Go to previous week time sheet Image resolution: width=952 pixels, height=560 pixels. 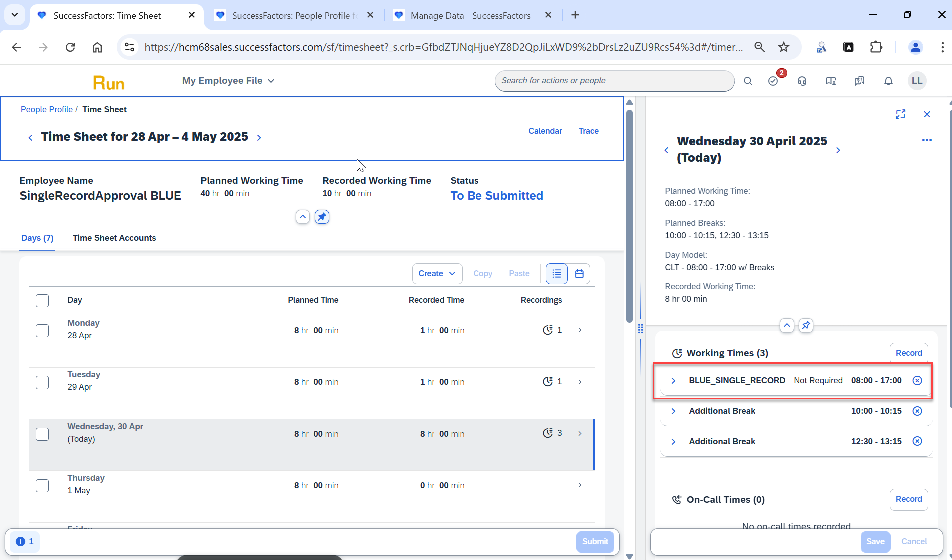coord(30,138)
